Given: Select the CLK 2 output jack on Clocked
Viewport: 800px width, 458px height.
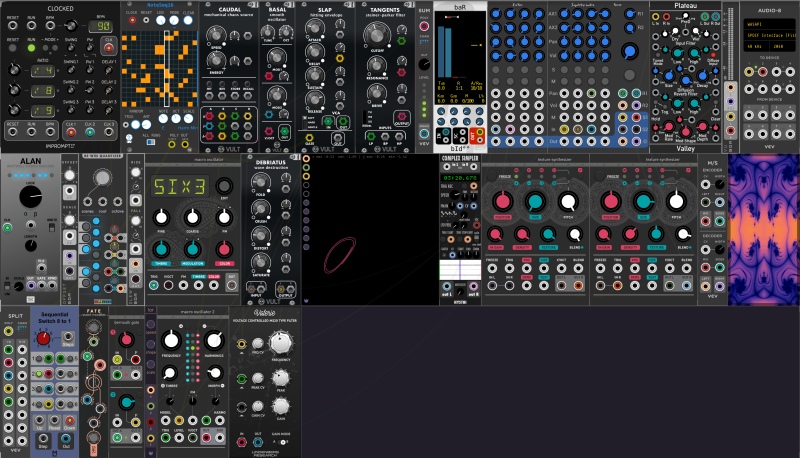Looking at the screenshot, I should pos(90,132).
